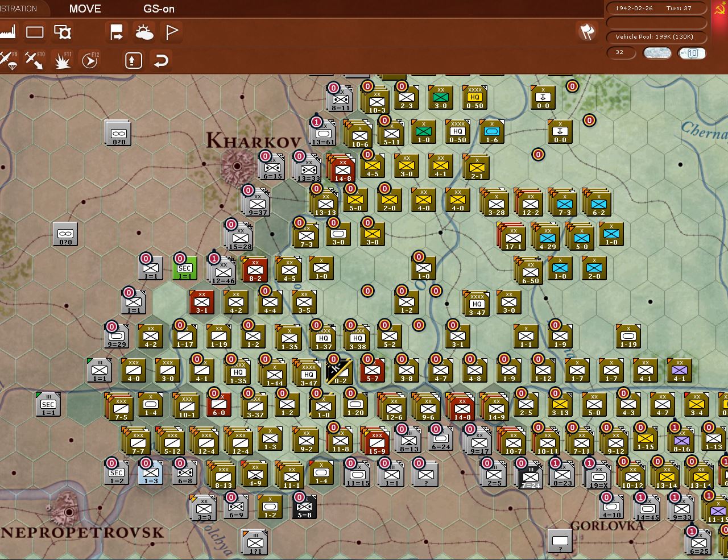Select the Soviet HQ labeled 1-37
This screenshot has width=728, height=560.
pyautogui.click(x=323, y=337)
